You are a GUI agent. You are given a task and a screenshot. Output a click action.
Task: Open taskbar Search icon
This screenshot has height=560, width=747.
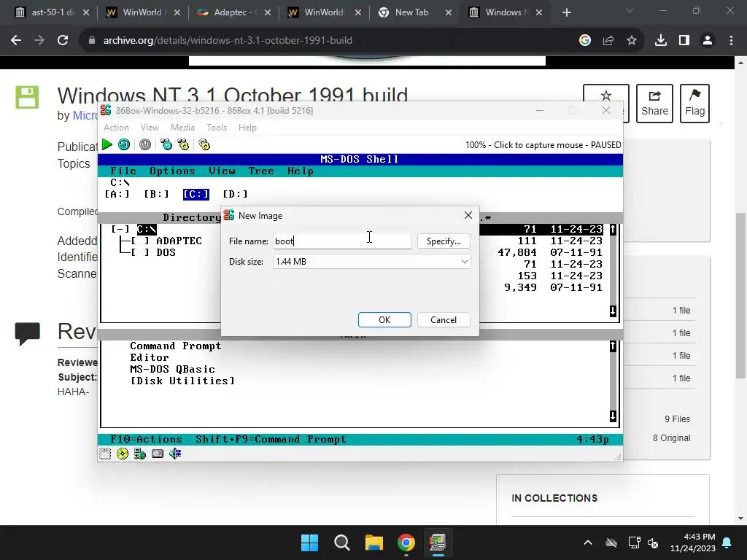pyautogui.click(x=341, y=542)
